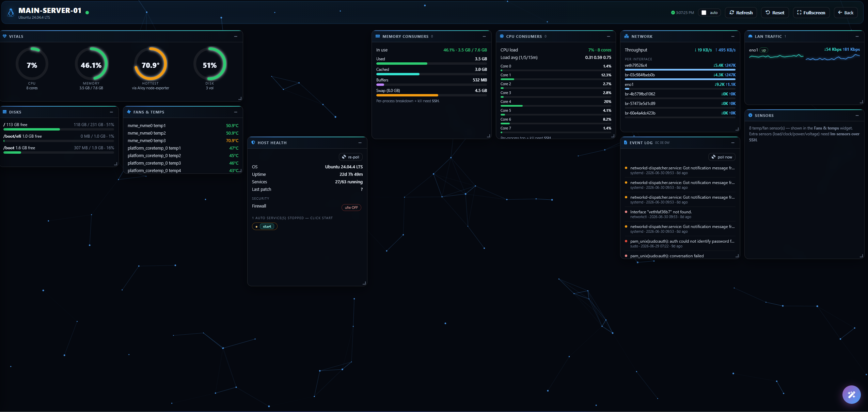Click the CPU Consumers chip icon
Image resolution: width=868 pixels, height=412 pixels.
pyautogui.click(x=502, y=36)
